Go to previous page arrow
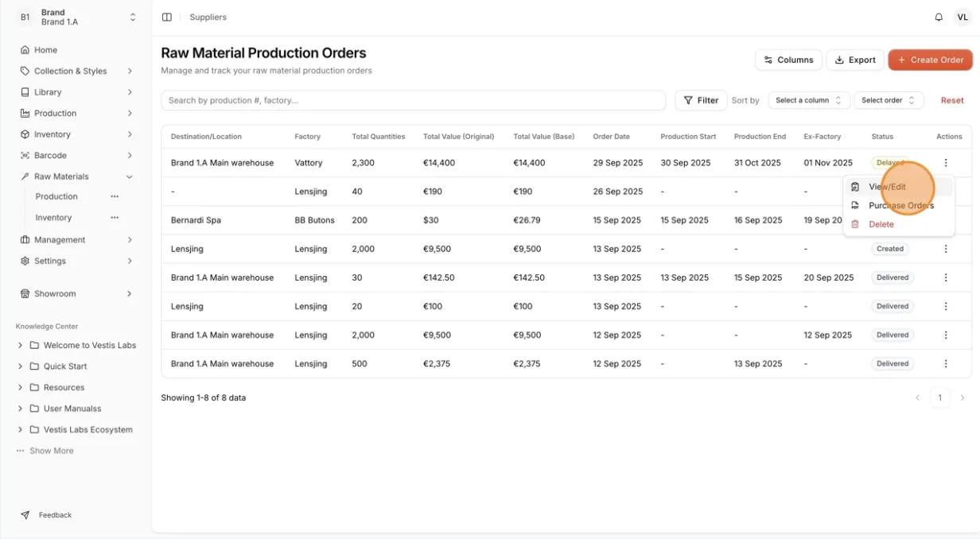This screenshot has height=539, width=980. [917, 397]
